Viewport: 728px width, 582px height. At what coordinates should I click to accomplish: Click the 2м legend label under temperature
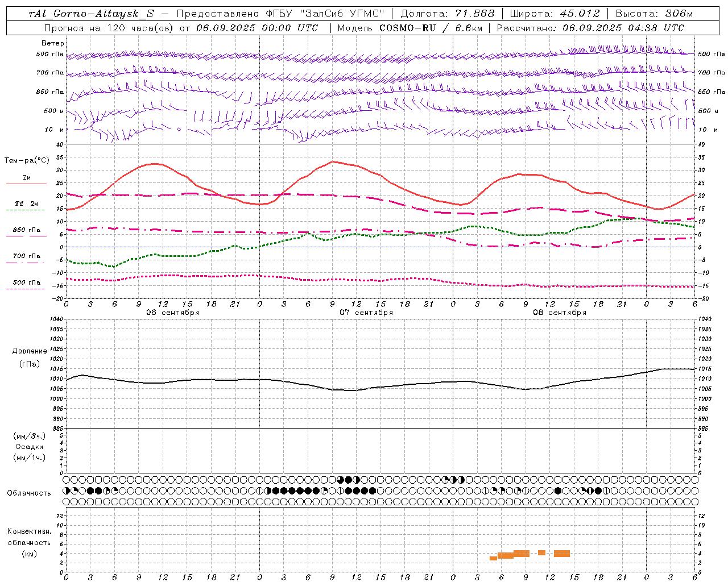pyautogui.click(x=27, y=177)
